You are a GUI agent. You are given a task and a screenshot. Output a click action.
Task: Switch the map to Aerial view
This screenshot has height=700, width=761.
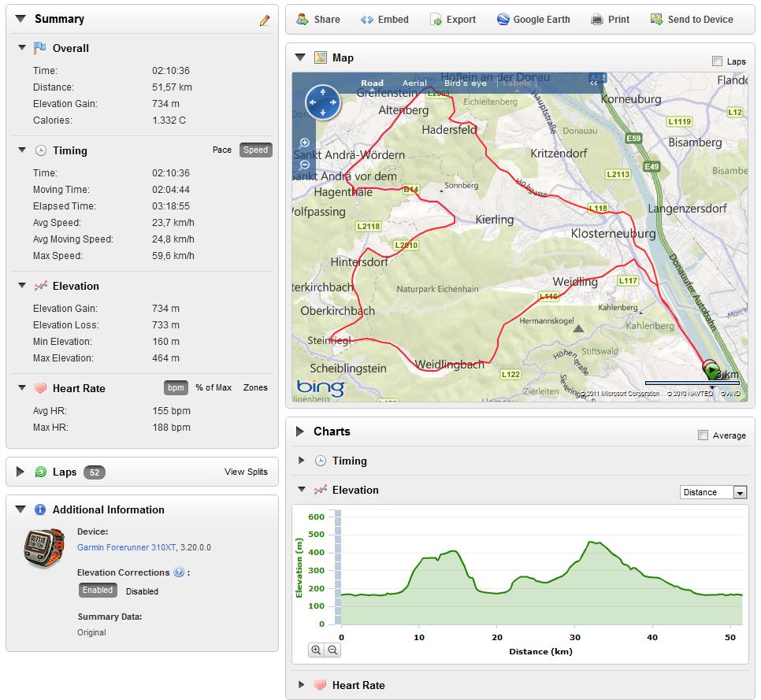[x=414, y=83]
